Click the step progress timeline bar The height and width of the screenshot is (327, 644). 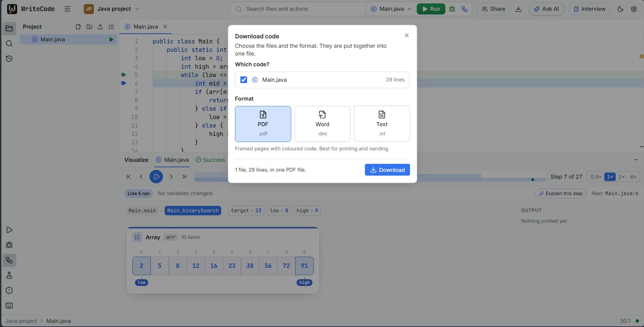(x=370, y=177)
